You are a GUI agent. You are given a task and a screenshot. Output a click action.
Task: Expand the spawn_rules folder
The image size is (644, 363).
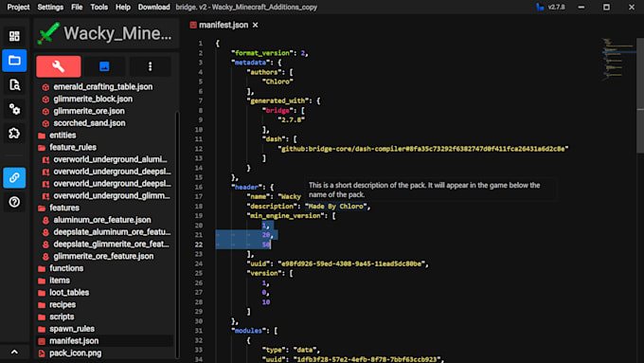click(72, 329)
